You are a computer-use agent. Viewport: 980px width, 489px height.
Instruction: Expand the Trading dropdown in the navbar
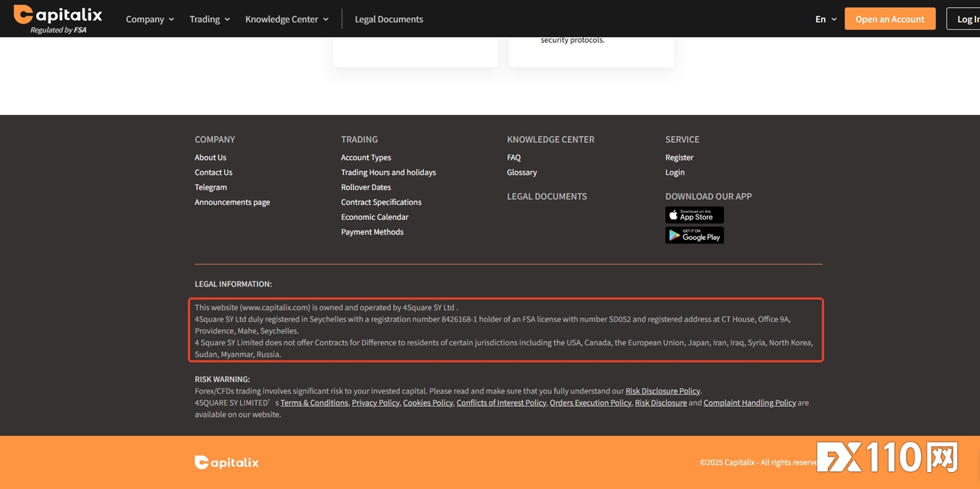pyautogui.click(x=210, y=19)
